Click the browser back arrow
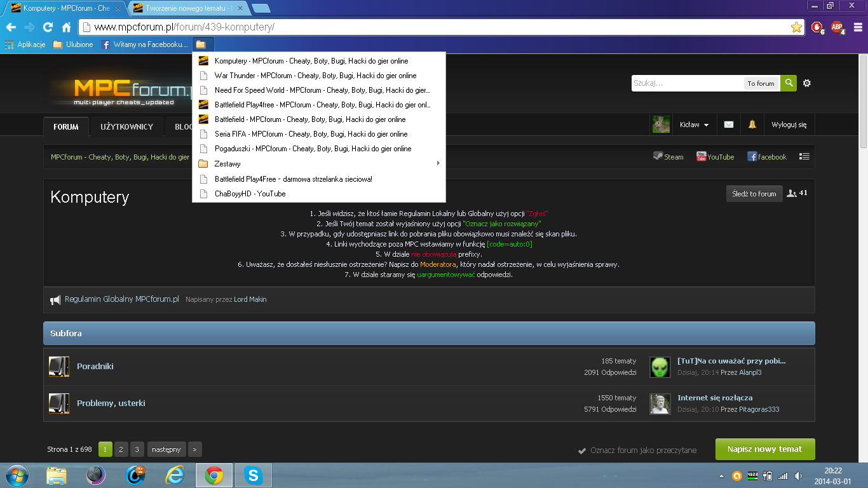Image resolution: width=868 pixels, height=488 pixels. (11, 27)
